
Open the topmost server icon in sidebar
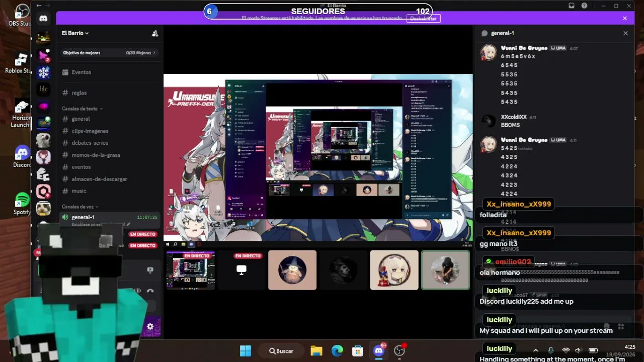click(43, 38)
